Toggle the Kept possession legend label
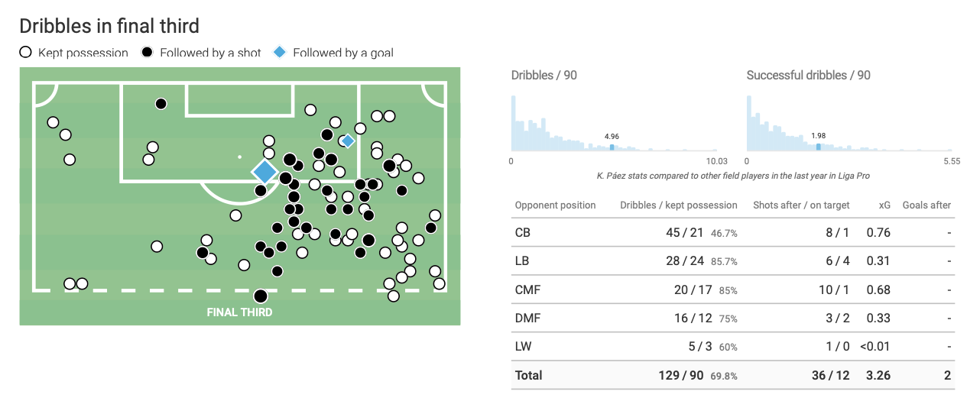980x414 pixels. click(83, 53)
